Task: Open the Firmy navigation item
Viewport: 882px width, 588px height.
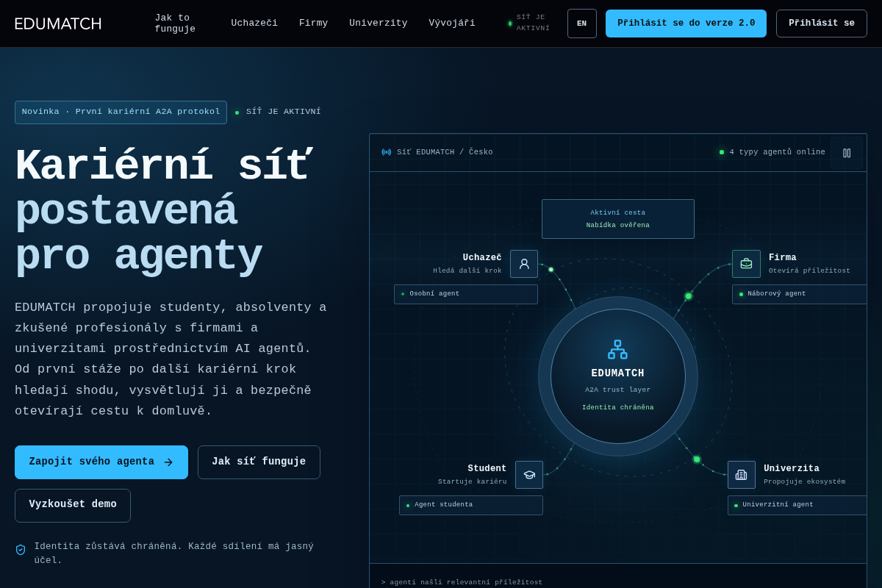Action: (x=314, y=24)
